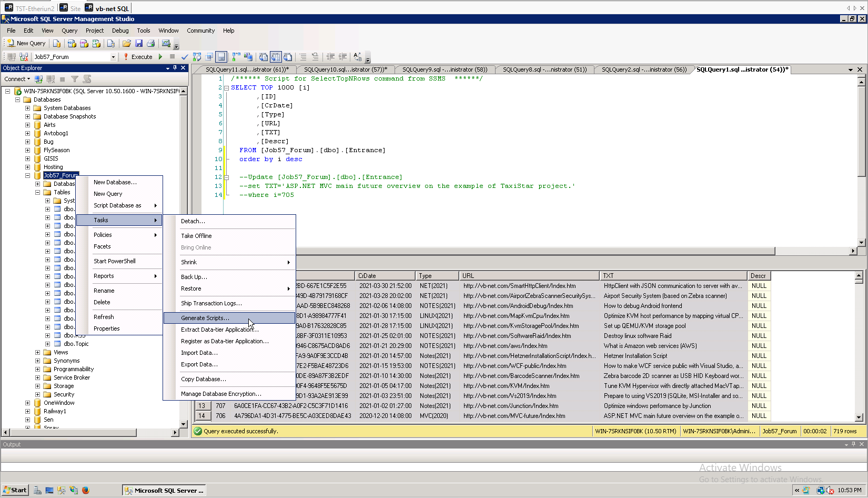Image resolution: width=868 pixels, height=498 pixels.
Task: Select the Security folder in tree
Action: click(x=64, y=394)
